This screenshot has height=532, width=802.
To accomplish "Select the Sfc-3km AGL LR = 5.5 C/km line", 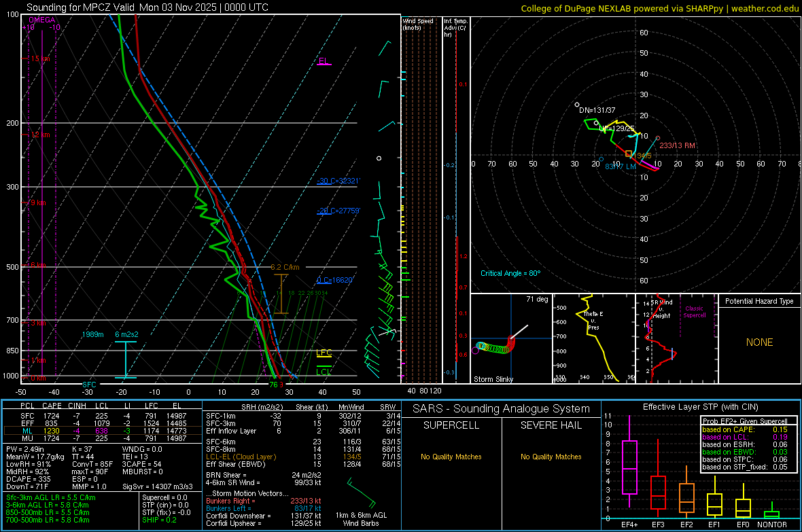I will (x=51, y=497).
